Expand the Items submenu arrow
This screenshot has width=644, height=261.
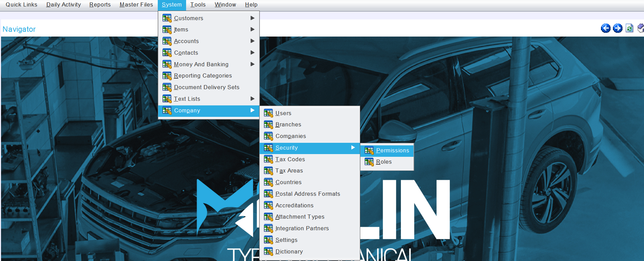coord(252,29)
